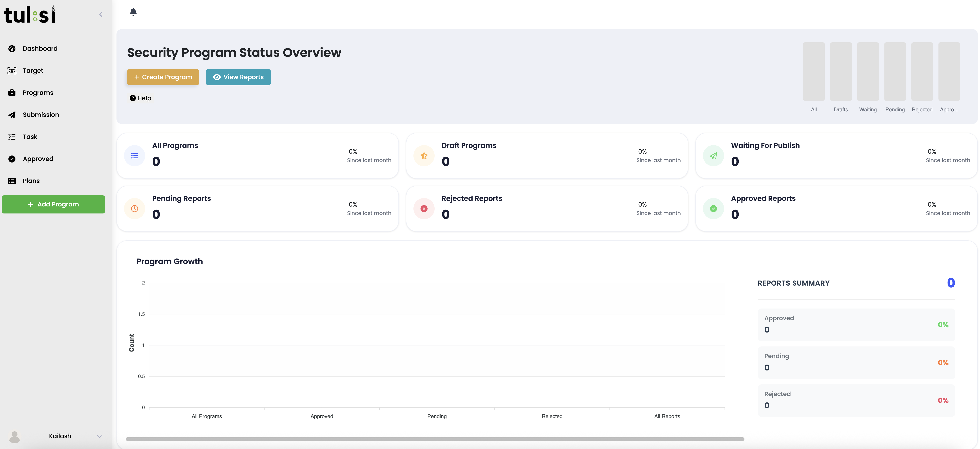Click the Rejected bar in the overview chart

click(922, 71)
